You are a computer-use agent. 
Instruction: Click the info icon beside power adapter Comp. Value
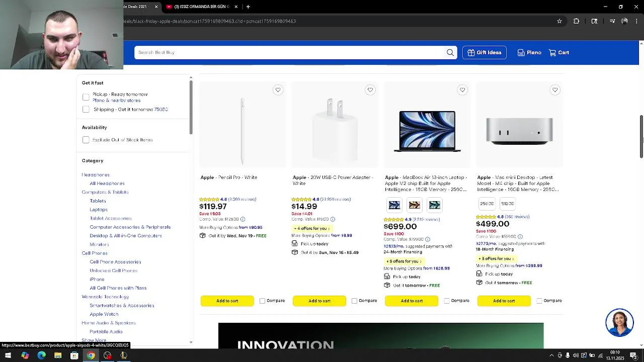click(333, 219)
